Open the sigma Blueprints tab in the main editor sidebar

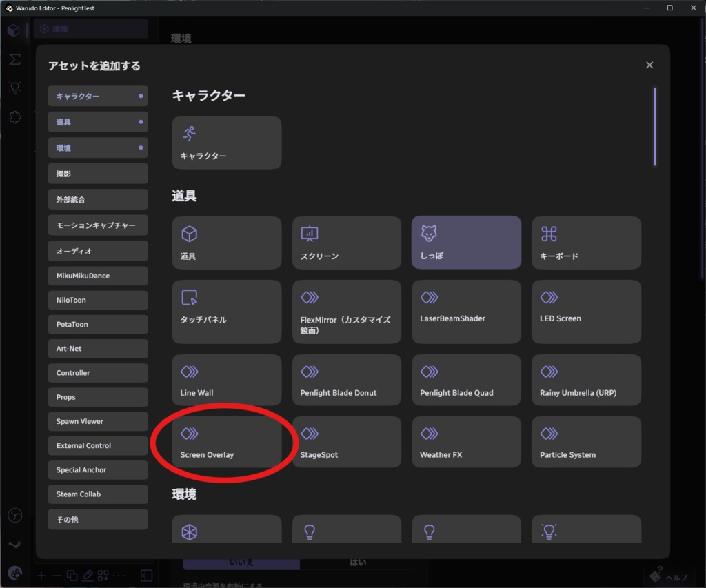click(15, 59)
